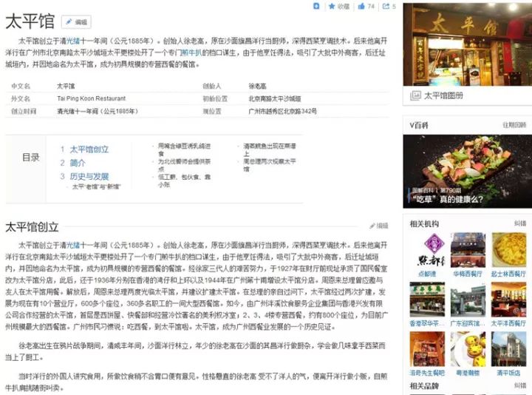532x395 pixels.
Task: Click the V百科 panel heading
Action: click(419, 125)
